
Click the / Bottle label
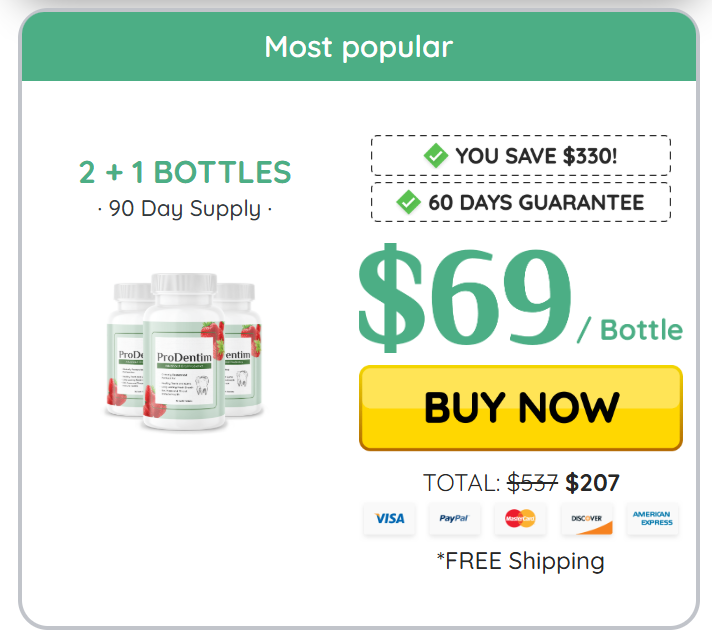[x=630, y=329]
